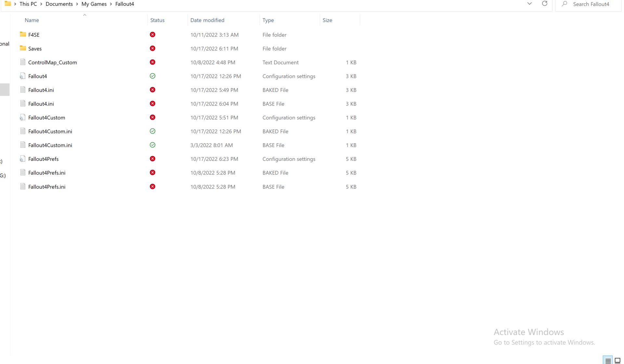Click the date 10/11/2022 3:13 AM
Screen dimensions: 624x364
214,35
